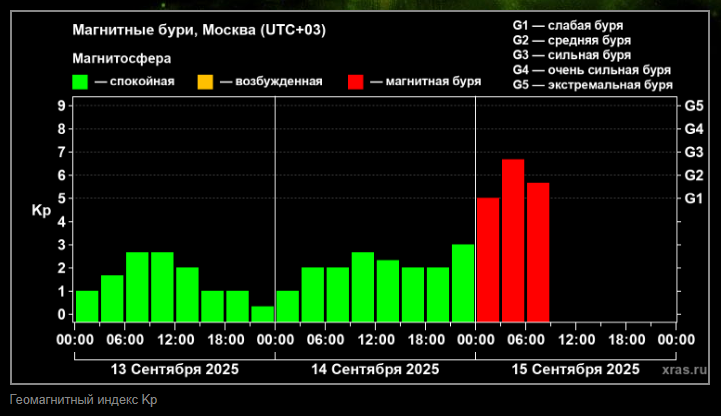Screen dimensions: 721x416
Task: Click the 'G3' marker on the right axis
Action: point(694,152)
